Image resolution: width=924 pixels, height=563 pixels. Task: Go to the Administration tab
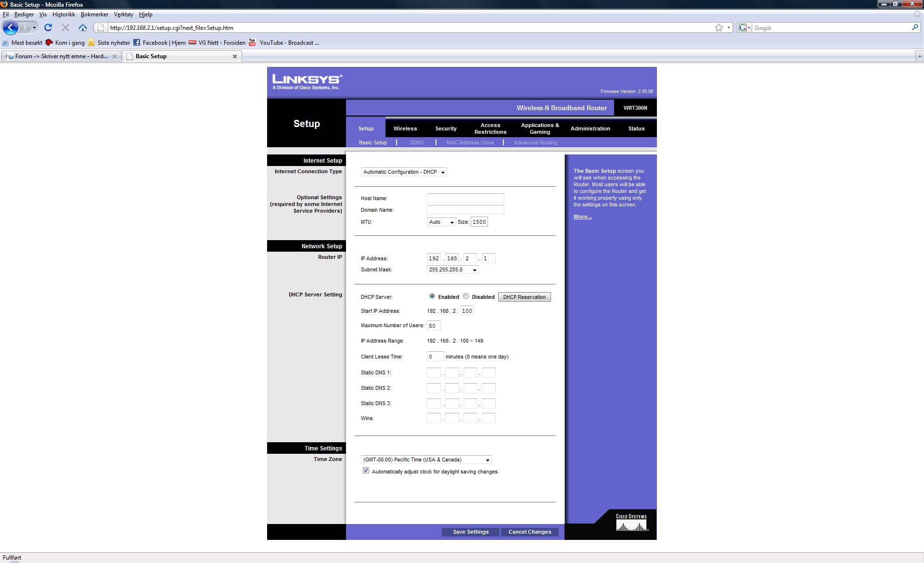pos(590,128)
